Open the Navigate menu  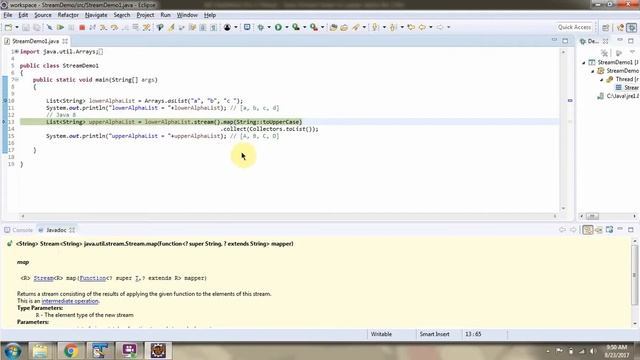[x=96, y=15]
